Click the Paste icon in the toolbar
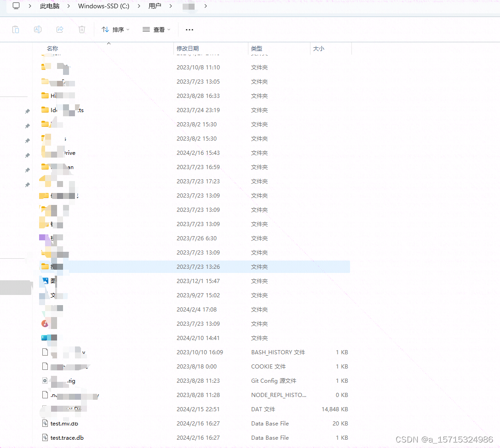Viewport: 500px width, 448px height. 16,29
